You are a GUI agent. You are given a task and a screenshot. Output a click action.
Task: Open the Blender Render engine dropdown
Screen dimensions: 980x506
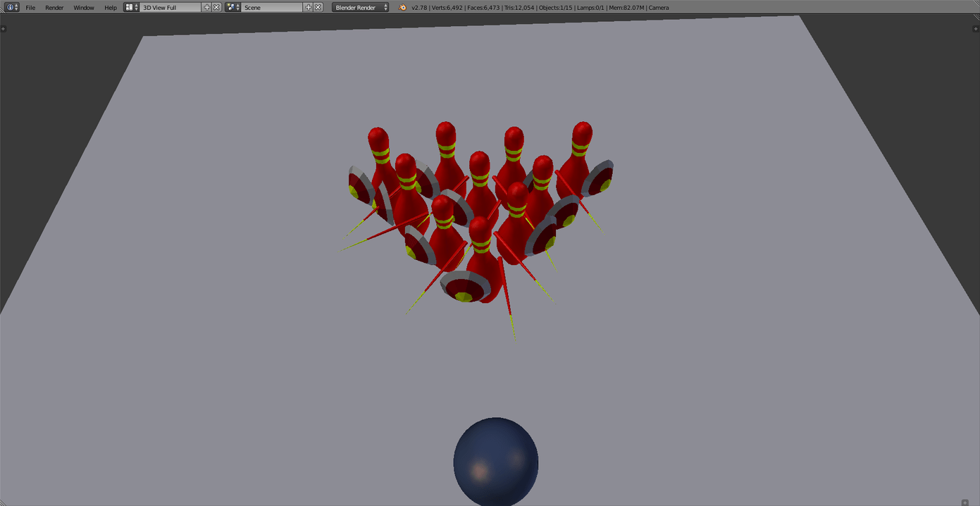pos(360,7)
